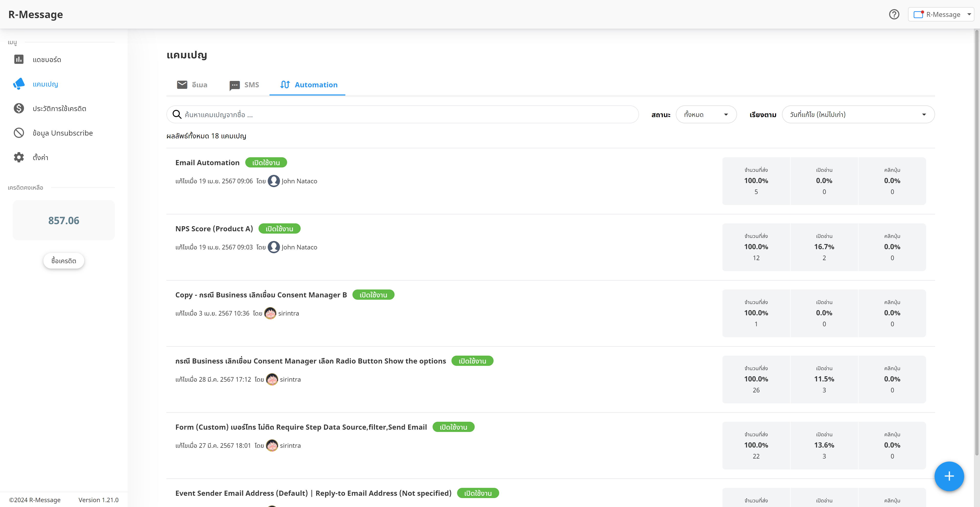Image resolution: width=980 pixels, height=507 pixels.
Task: Click sirintra avatar on Copy Consent Manager B
Action: click(x=270, y=313)
